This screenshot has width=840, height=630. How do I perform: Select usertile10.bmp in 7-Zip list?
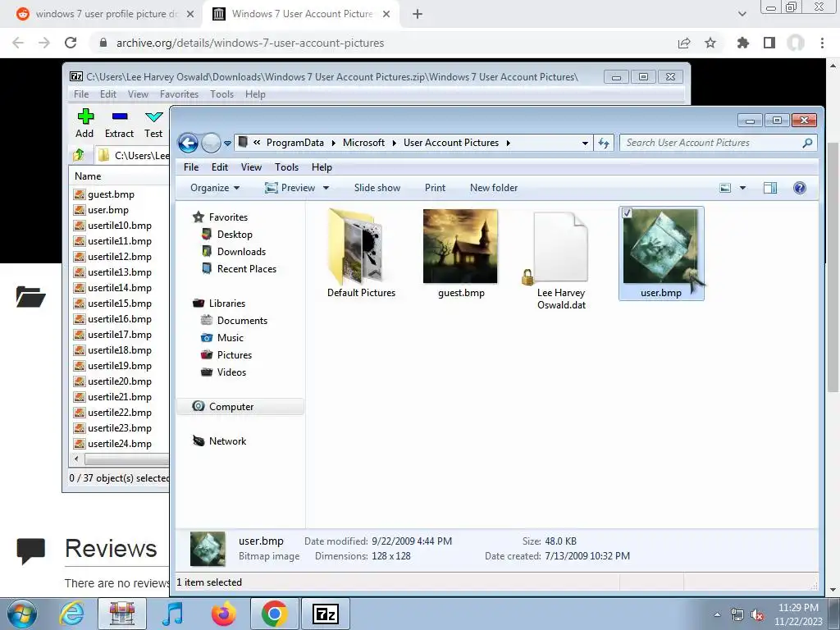click(x=120, y=226)
